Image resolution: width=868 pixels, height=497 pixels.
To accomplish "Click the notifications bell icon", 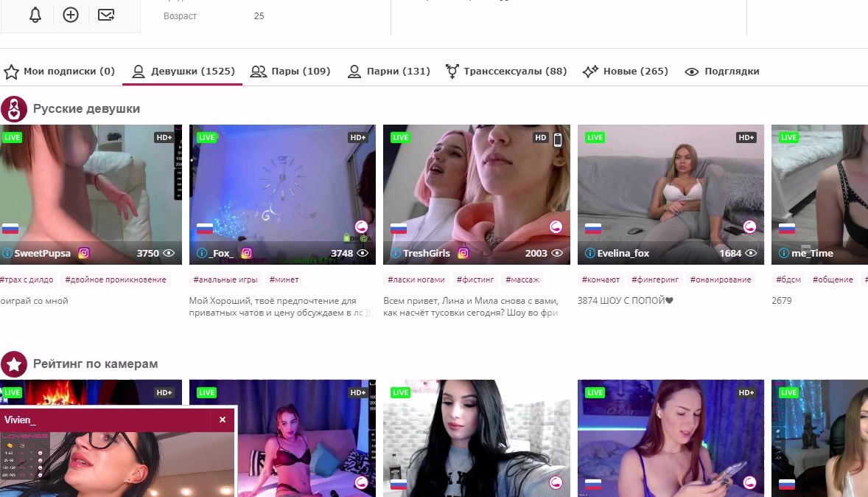I will (35, 15).
